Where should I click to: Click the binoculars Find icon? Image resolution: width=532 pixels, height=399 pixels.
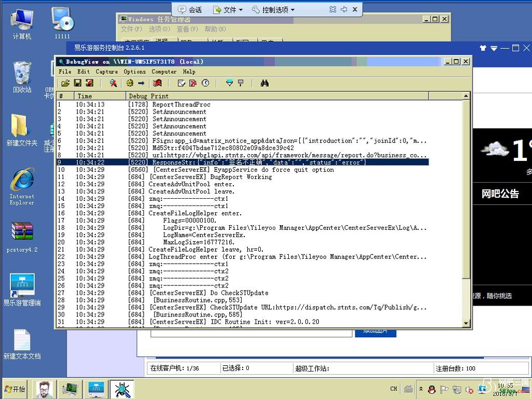[264, 83]
